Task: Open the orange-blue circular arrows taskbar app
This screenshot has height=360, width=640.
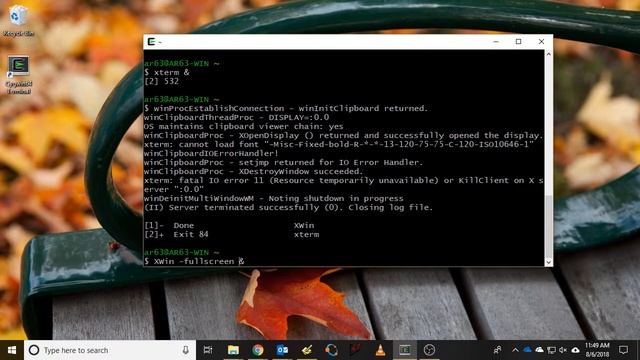Action: click(x=331, y=350)
